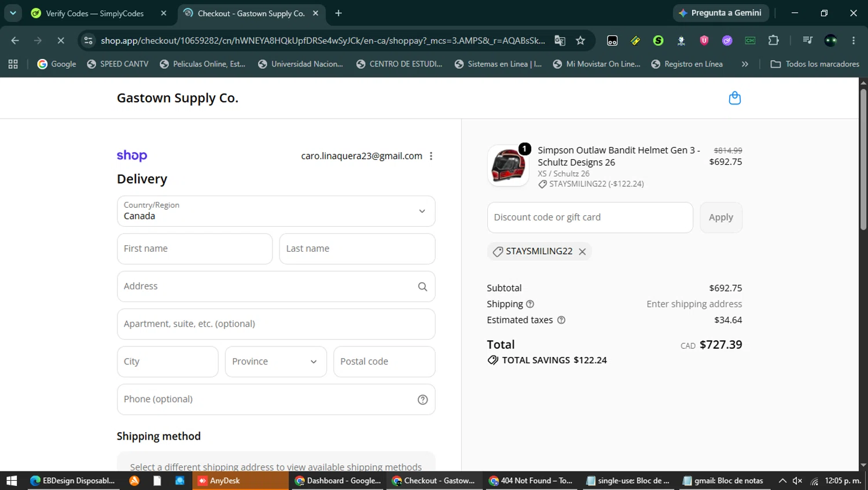The width and height of the screenshot is (868, 490).
Task: Open the Windows Start menu
Action: click(x=12, y=481)
